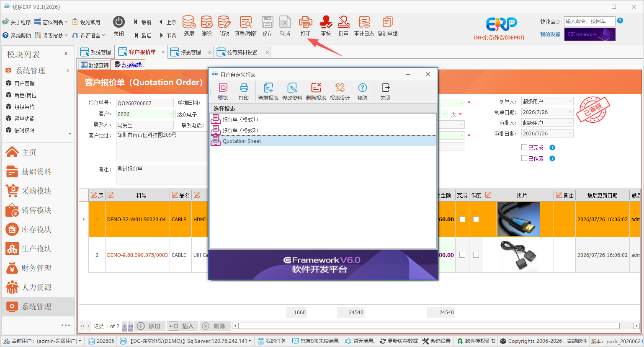Open 软件授权证书 in the status bar
Viewport: 644px width, 347px height.
tap(476, 341)
